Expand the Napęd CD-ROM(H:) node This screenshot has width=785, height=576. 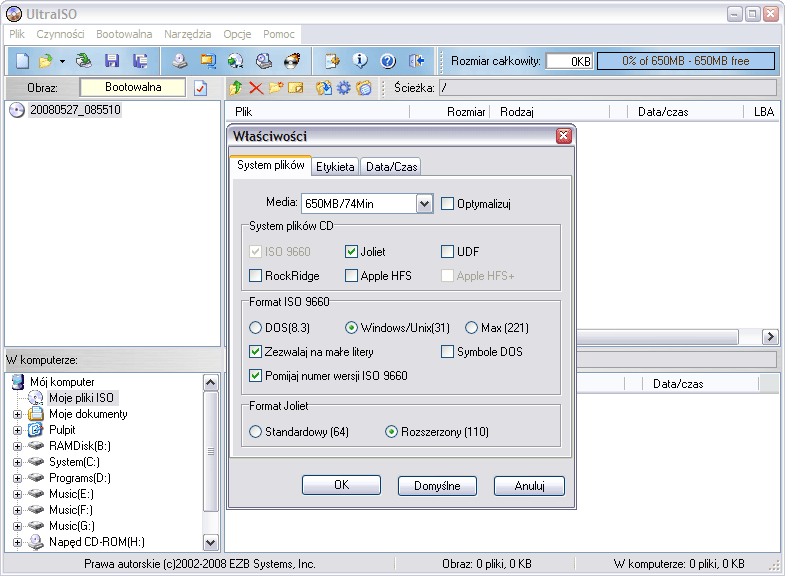[18, 542]
